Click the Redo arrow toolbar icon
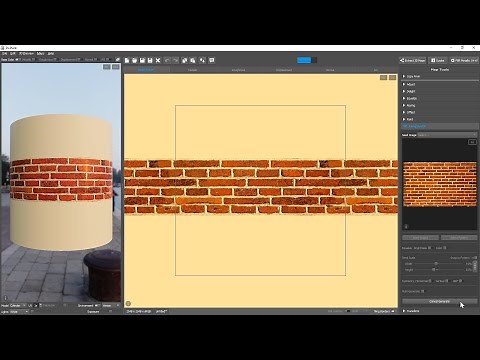The width and height of the screenshot is (480, 360). coord(175,60)
